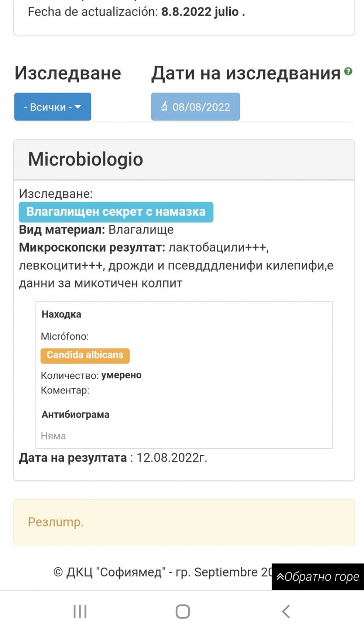
Task: Tap the Android back arrow
Action: [286, 612]
